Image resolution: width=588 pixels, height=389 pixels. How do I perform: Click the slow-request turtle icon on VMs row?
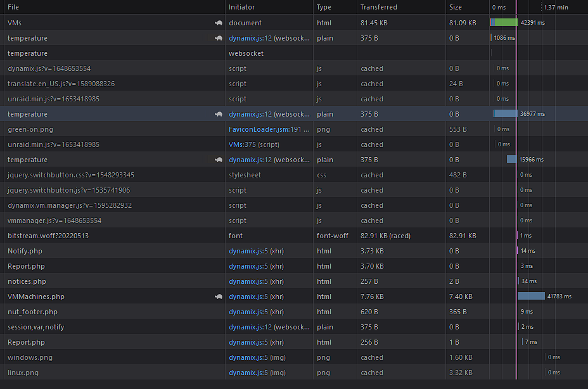pyautogui.click(x=218, y=23)
